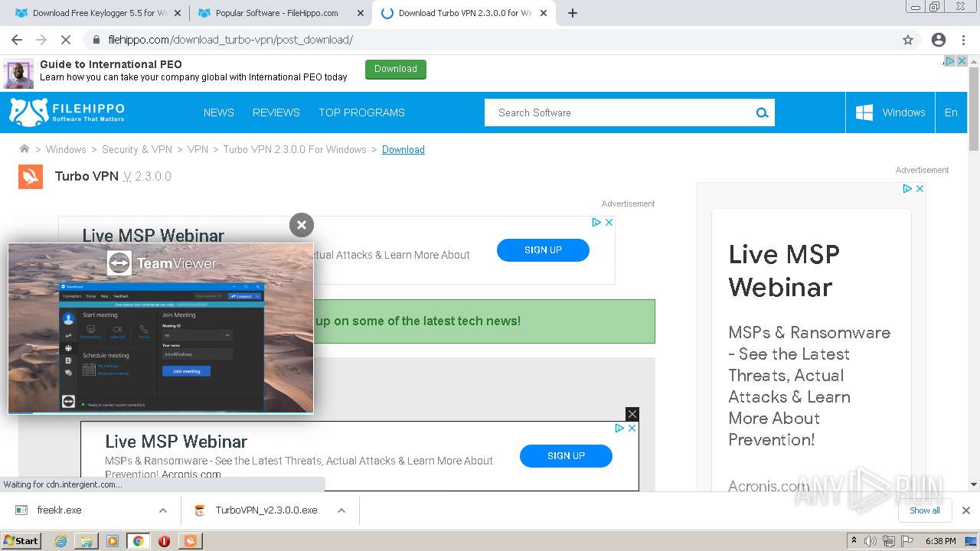The width and height of the screenshot is (980, 551).
Task: Open the Chrome three-dot menu
Action: 965,40
